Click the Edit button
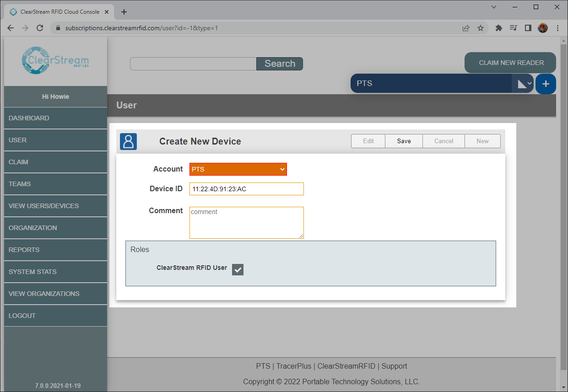568x392 pixels. (x=368, y=141)
